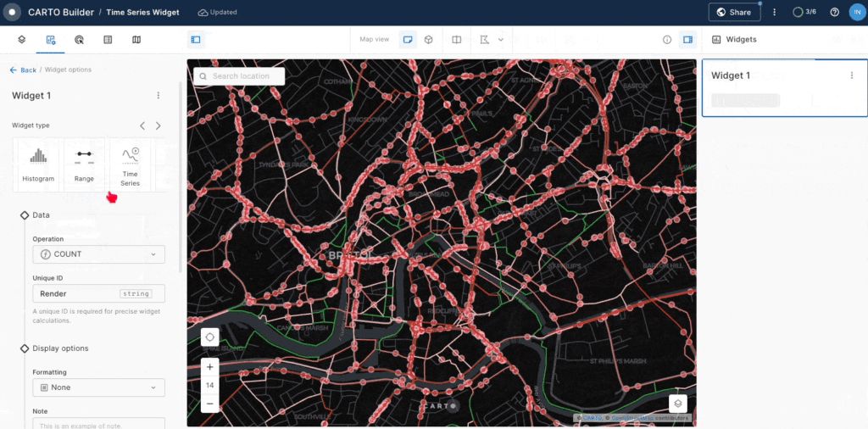Expand the mask tool dropdown arrow
Viewport: 868px width, 429px height.
500,40
